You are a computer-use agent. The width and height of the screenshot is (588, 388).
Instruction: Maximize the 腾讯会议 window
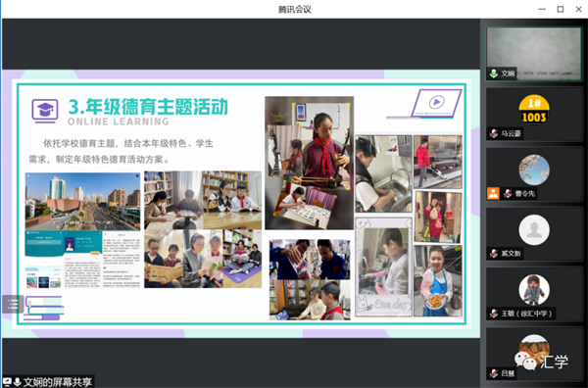[x=561, y=10]
